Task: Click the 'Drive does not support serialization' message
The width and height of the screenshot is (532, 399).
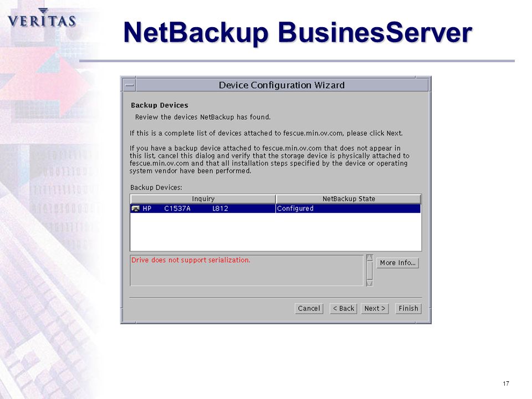Action: (x=191, y=260)
